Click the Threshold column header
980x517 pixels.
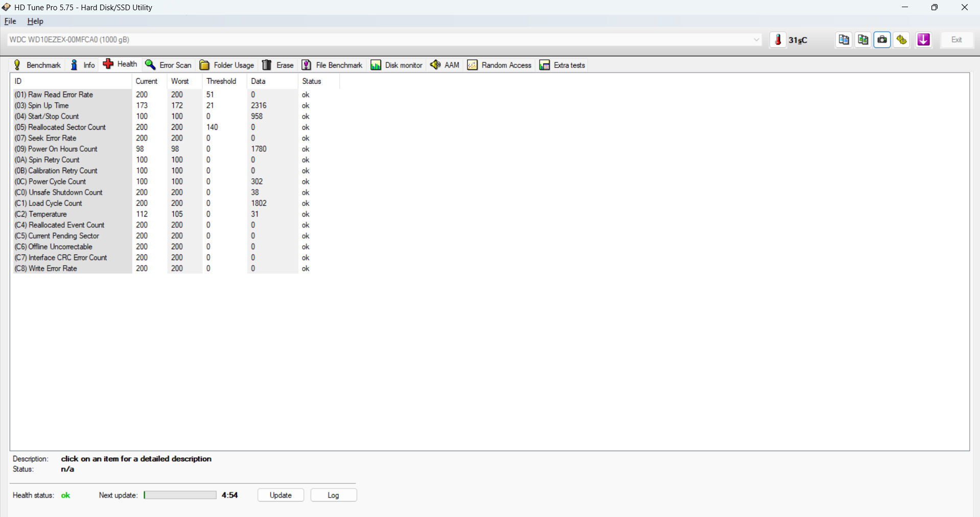pyautogui.click(x=221, y=81)
